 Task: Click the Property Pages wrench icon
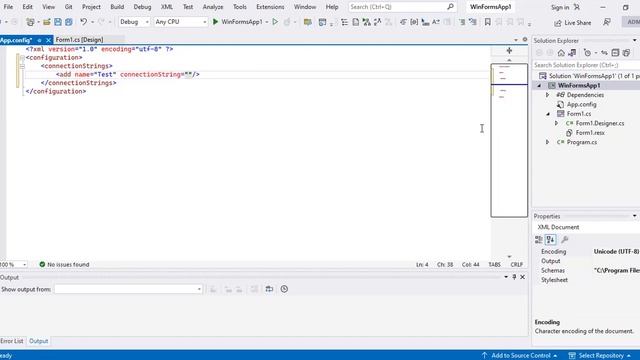(565, 240)
